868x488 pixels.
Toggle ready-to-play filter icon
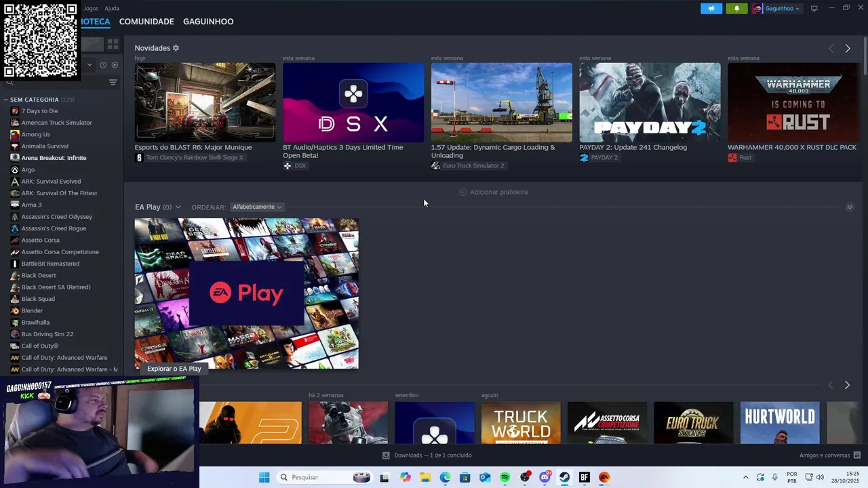115,65
